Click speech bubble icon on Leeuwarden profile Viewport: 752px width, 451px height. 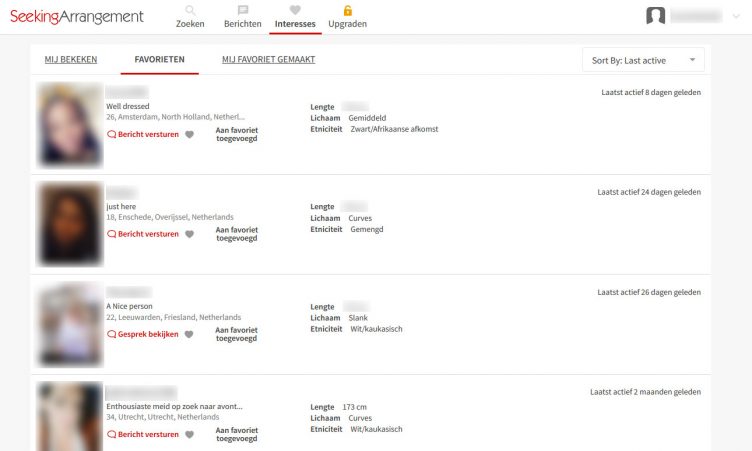111,334
